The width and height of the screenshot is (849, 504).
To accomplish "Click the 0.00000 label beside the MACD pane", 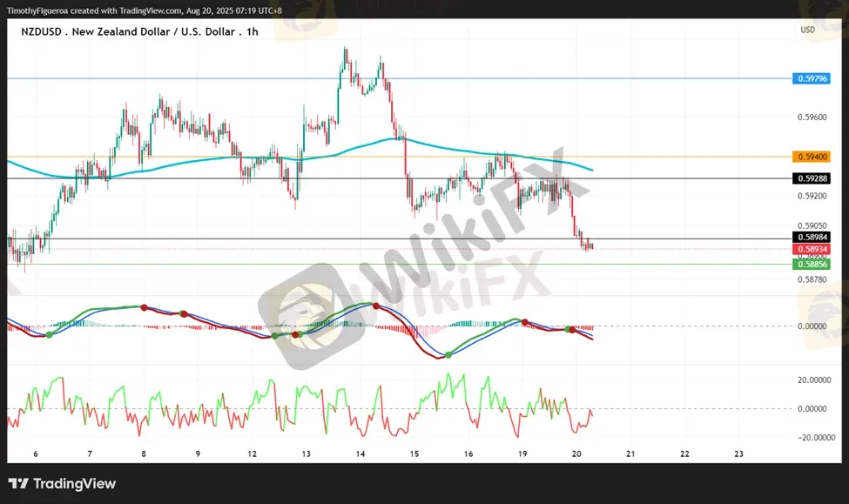I will pyautogui.click(x=812, y=326).
